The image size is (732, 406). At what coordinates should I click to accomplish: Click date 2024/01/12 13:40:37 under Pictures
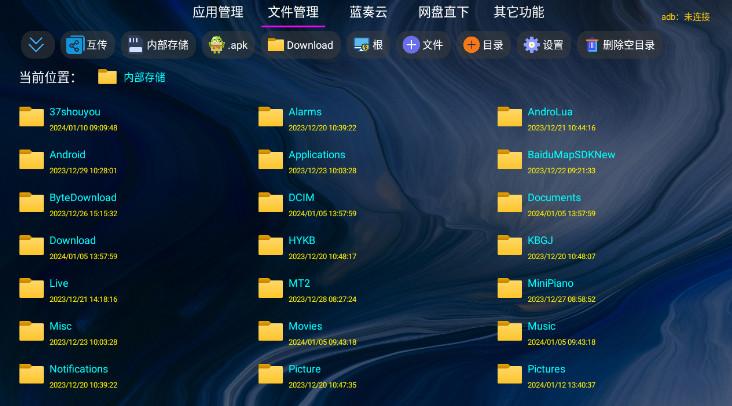562,385
